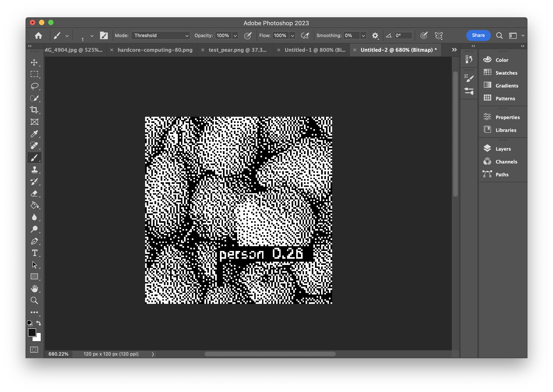Select the Zoom tool in toolbar

coord(34,300)
